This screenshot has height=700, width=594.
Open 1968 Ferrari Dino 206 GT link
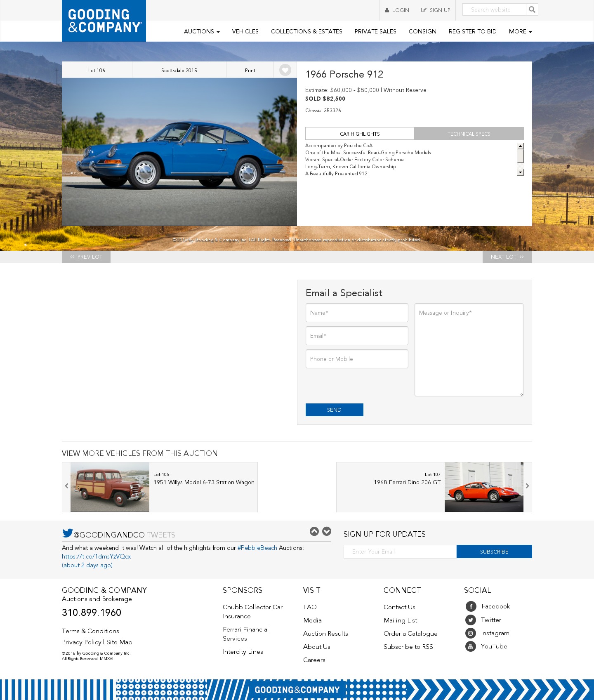pos(407,482)
